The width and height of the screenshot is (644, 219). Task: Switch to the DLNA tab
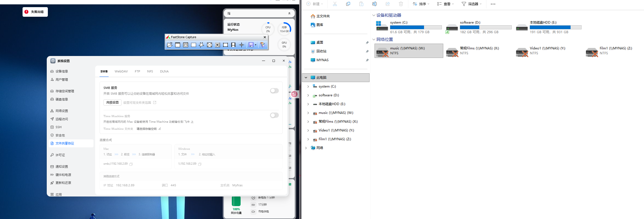pos(164,71)
